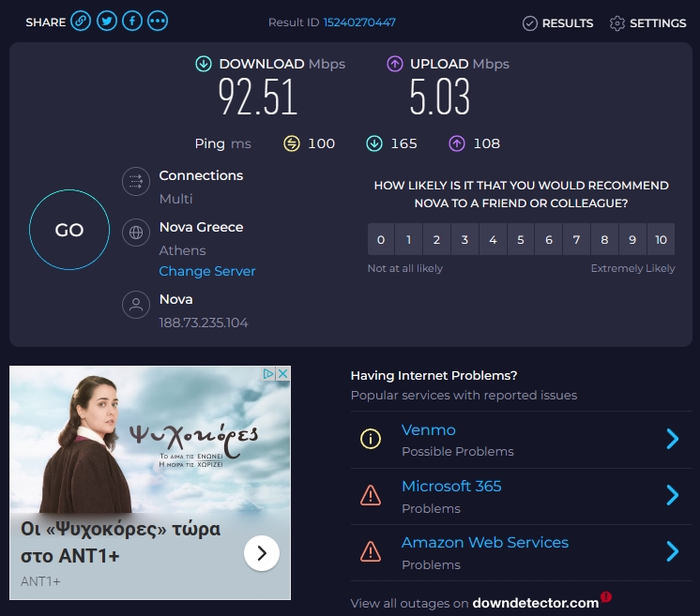The height and width of the screenshot is (616, 700).
Task: Click the Nova Greece server name
Action: 202,227
